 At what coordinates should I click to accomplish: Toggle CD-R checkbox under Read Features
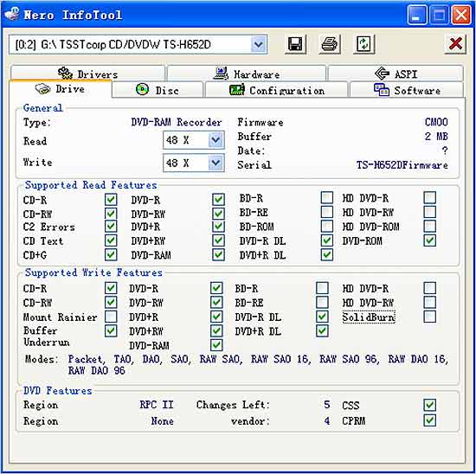pyautogui.click(x=111, y=199)
